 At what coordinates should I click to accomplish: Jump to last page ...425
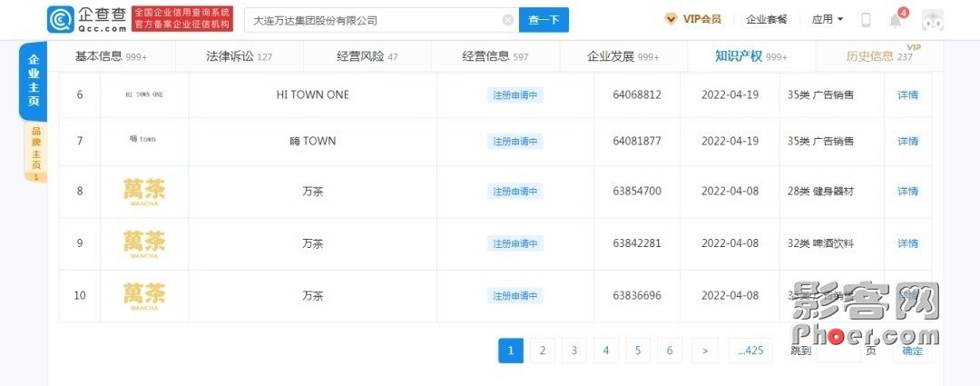click(x=750, y=351)
